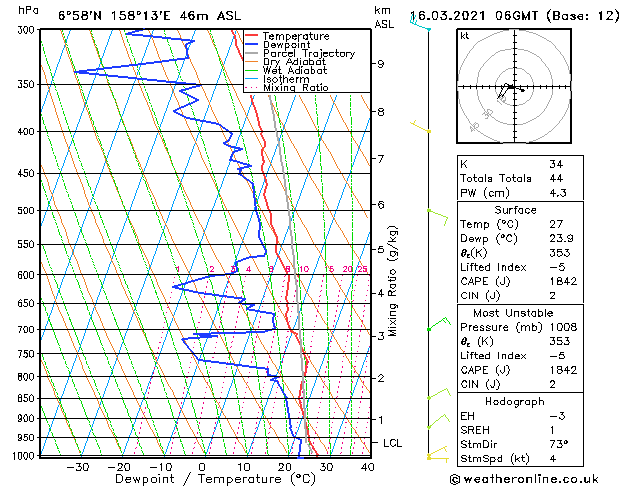
Task: Click the 'Most Unstable' section header
Action: point(513,313)
